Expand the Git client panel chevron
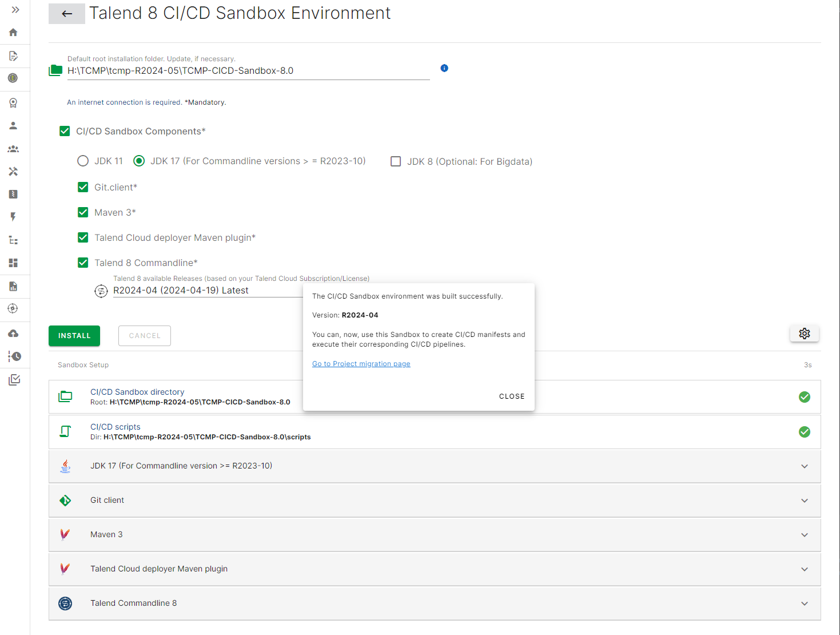Screen dimensions: 840x635 805,501
